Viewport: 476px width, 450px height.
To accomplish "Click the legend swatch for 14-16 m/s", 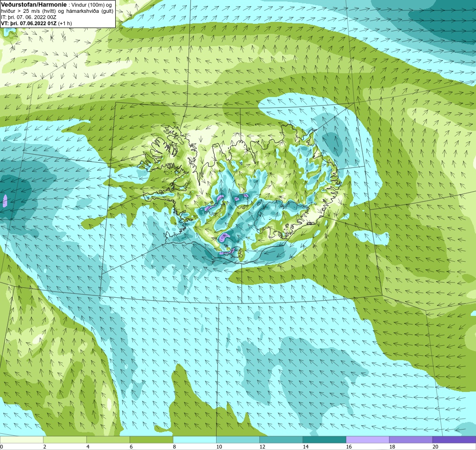I will coord(325,440).
